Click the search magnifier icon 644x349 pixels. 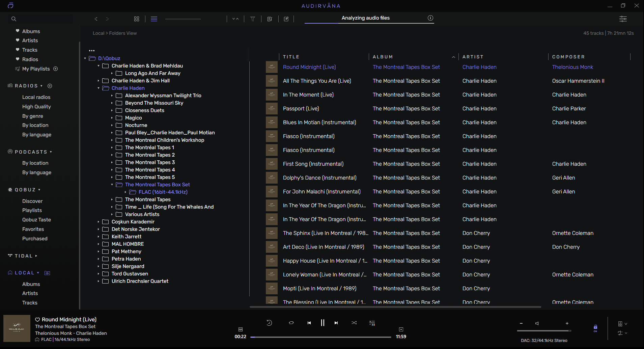(x=14, y=19)
